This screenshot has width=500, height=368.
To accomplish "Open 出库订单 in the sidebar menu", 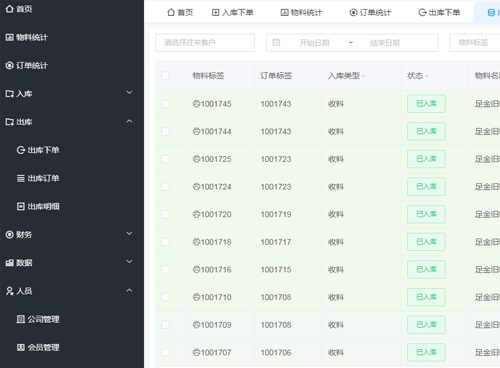I will [43, 178].
